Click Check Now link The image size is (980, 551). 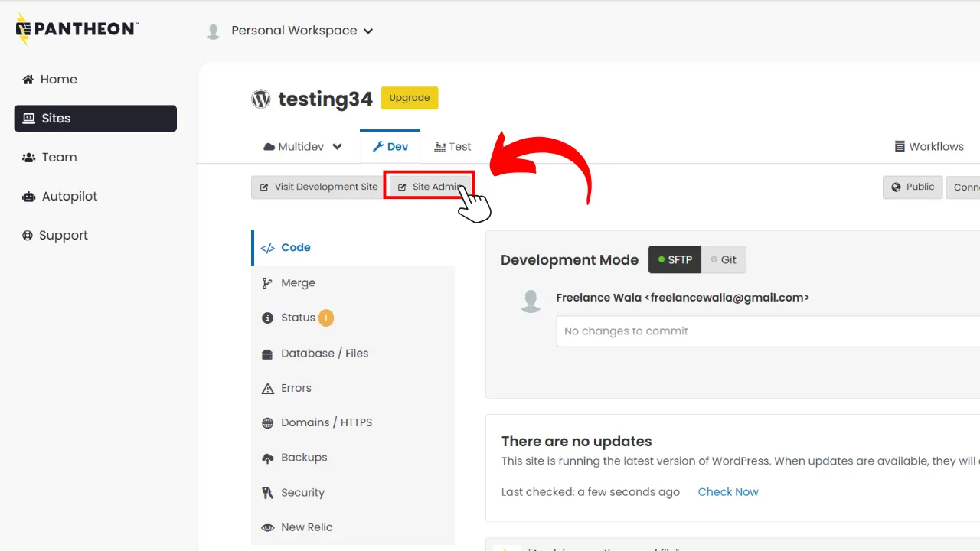(x=728, y=492)
